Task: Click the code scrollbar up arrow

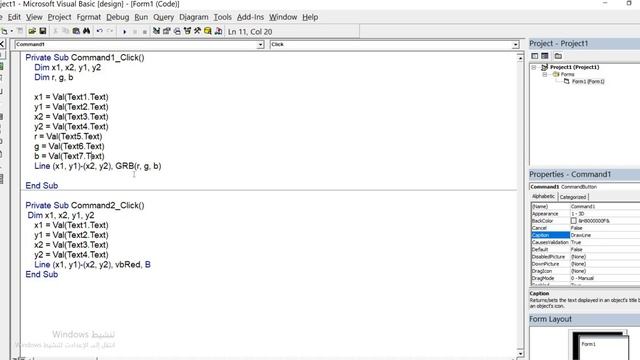Action: click(520, 58)
